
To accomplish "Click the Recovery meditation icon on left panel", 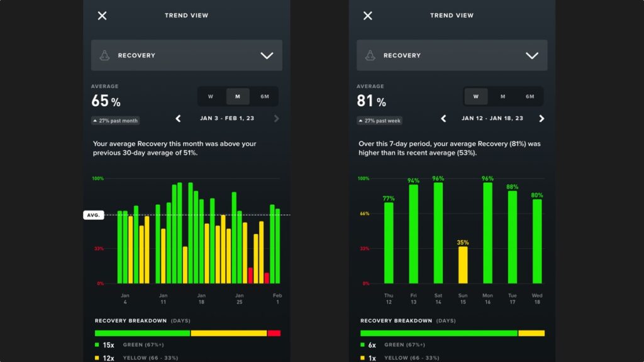I will coord(106,55).
